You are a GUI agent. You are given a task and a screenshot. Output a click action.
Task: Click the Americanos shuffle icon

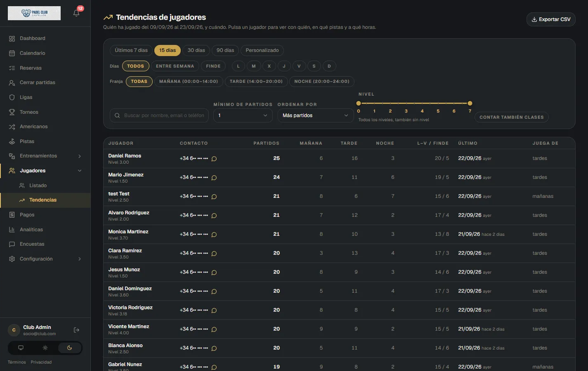(x=12, y=127)
